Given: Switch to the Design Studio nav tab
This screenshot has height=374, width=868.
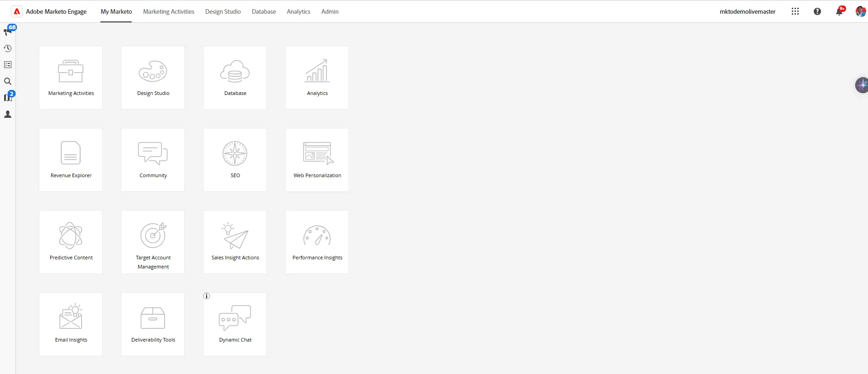Looking at the screenshot, I should pos(223,11).
